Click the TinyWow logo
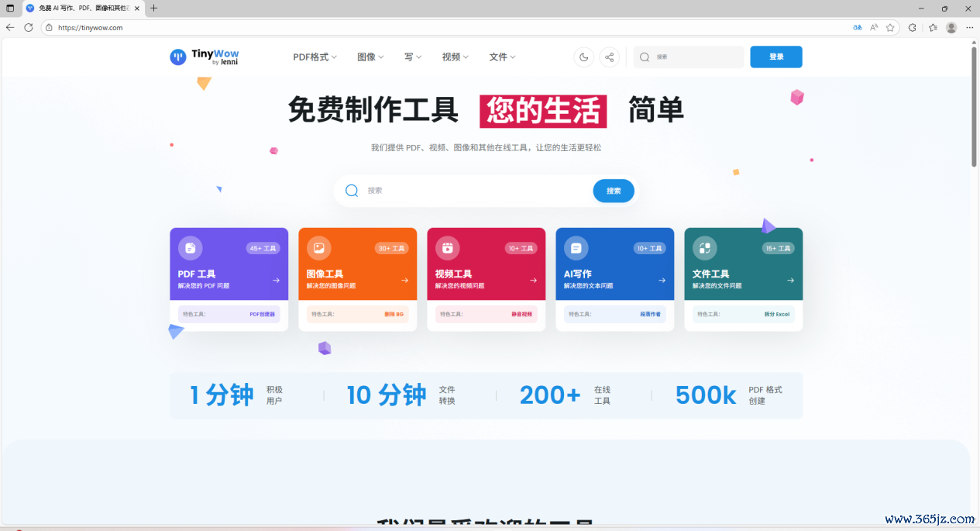Image resolution: width=980 pixels, height=531 pixels. [205, 57]
